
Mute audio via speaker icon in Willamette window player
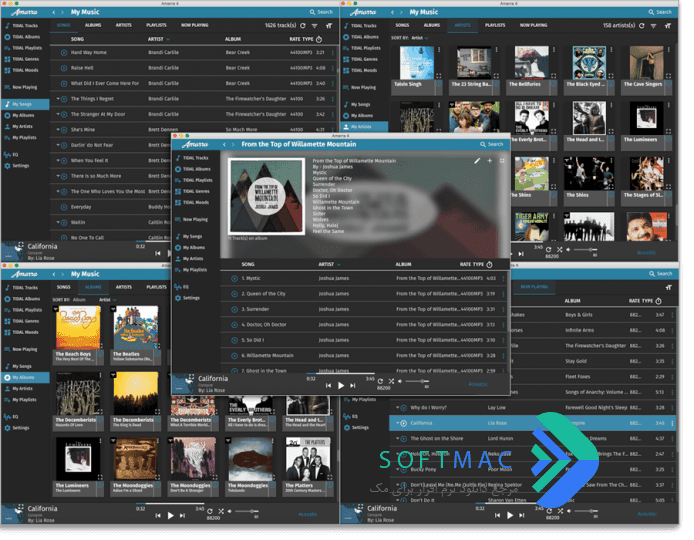400,381
